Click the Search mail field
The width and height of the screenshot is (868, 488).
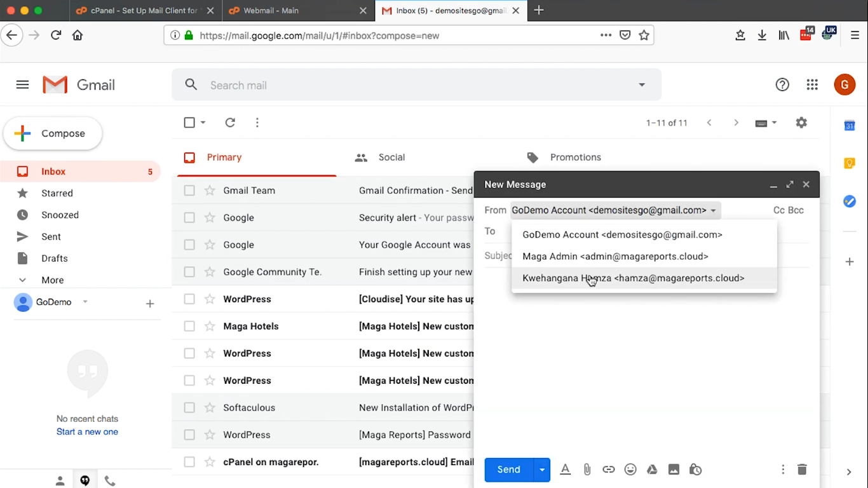(416, 85)
